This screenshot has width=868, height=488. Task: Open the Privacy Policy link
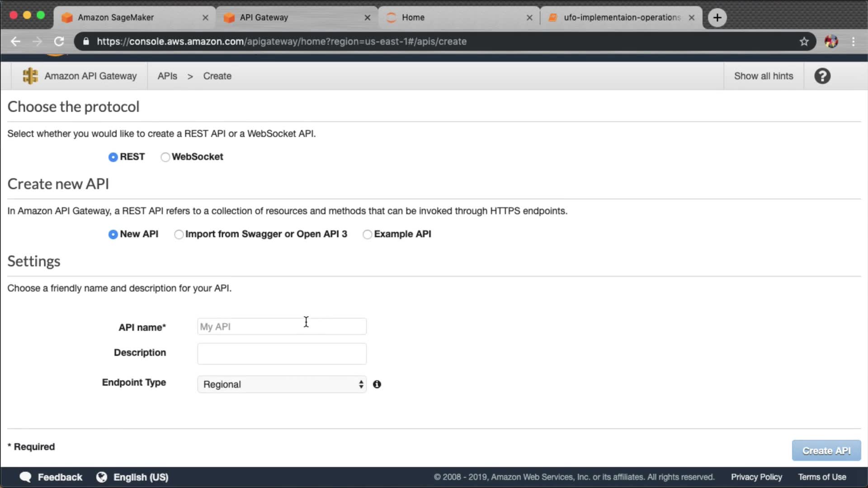coord(756,477)
